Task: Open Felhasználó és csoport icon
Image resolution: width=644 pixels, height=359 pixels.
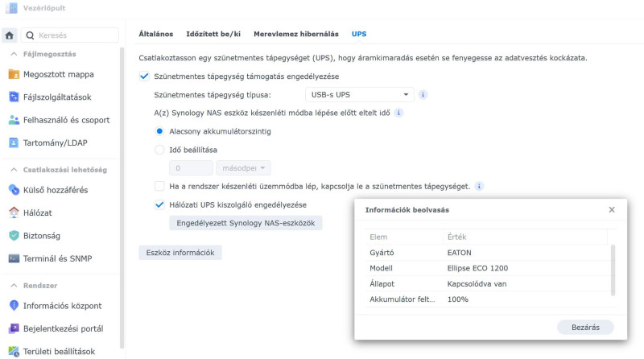Action: [14, 120]
